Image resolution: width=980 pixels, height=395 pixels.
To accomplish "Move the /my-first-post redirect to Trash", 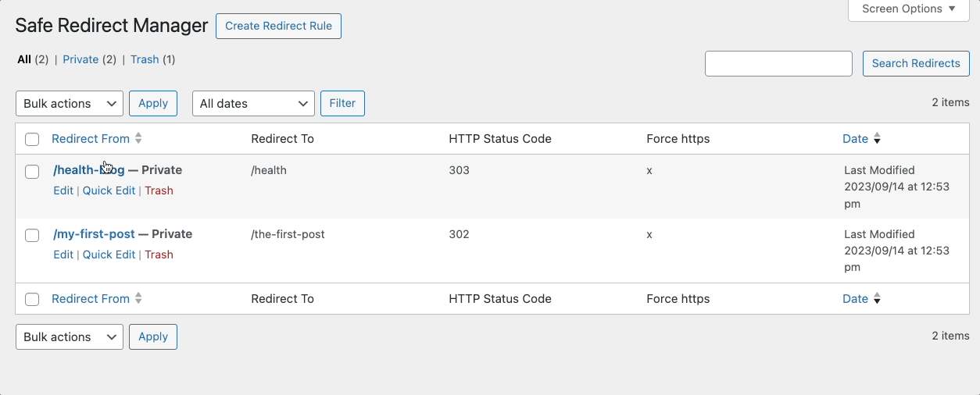I will pos(159,254).
